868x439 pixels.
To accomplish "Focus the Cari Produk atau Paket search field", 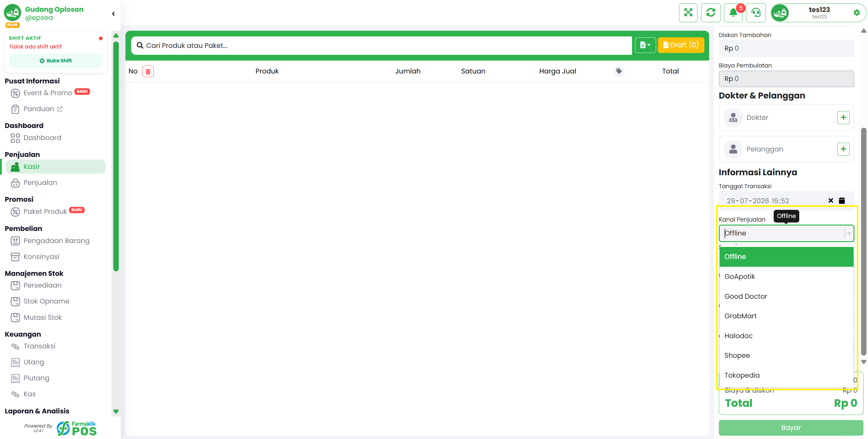I will [382, 45].
